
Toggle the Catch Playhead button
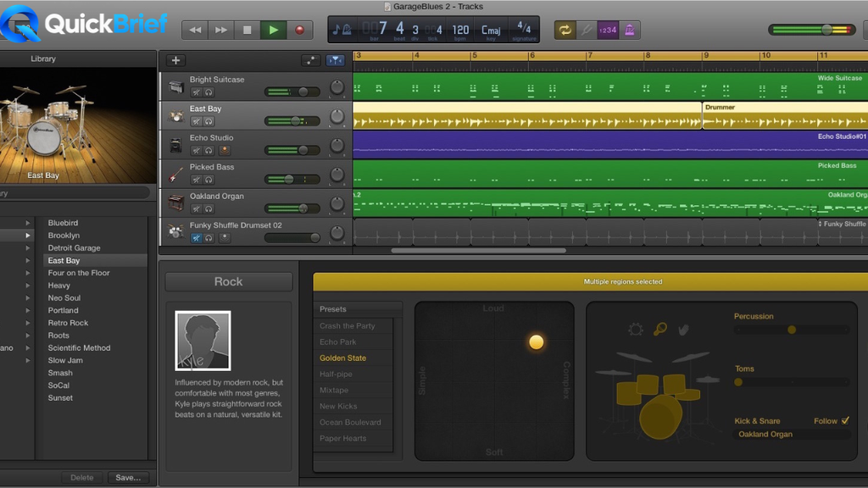pyautogui.click(x=335, y=60)
